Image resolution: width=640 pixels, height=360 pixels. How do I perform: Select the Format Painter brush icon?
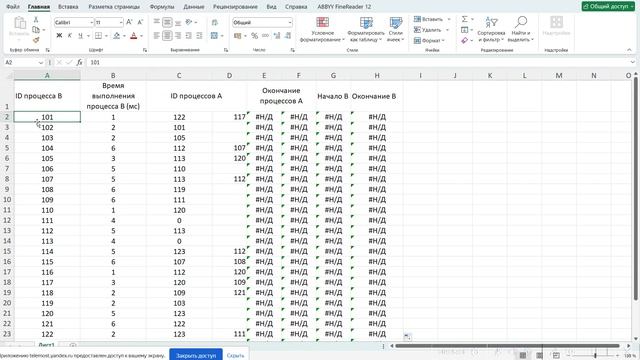coord(36,40)
